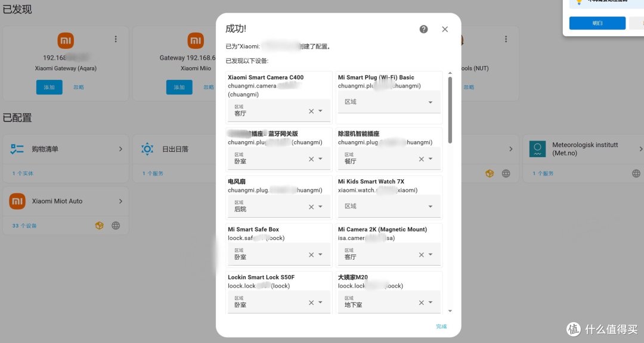
Task: Close the success dialog with the X
Action: click(x=445, y=29)
